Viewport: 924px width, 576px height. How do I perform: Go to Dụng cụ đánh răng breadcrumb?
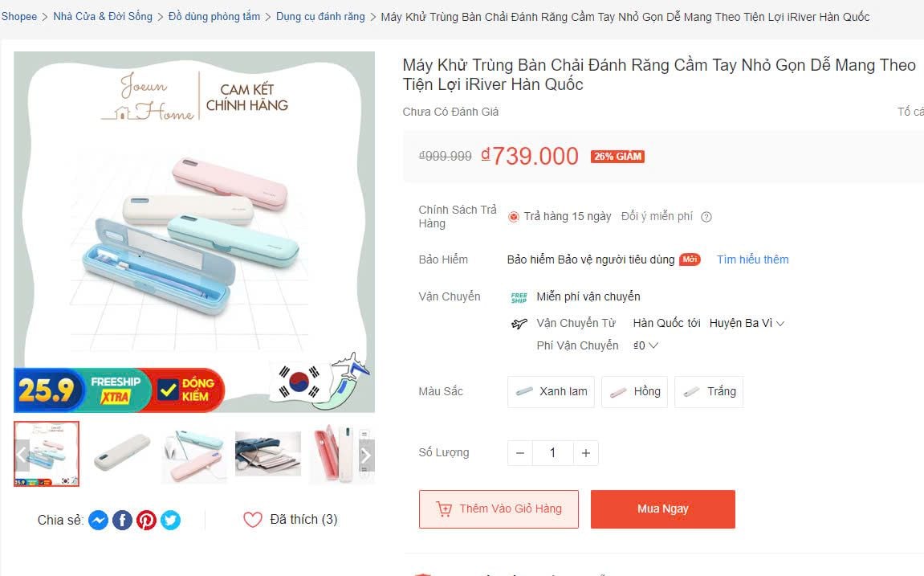(320, 17)
